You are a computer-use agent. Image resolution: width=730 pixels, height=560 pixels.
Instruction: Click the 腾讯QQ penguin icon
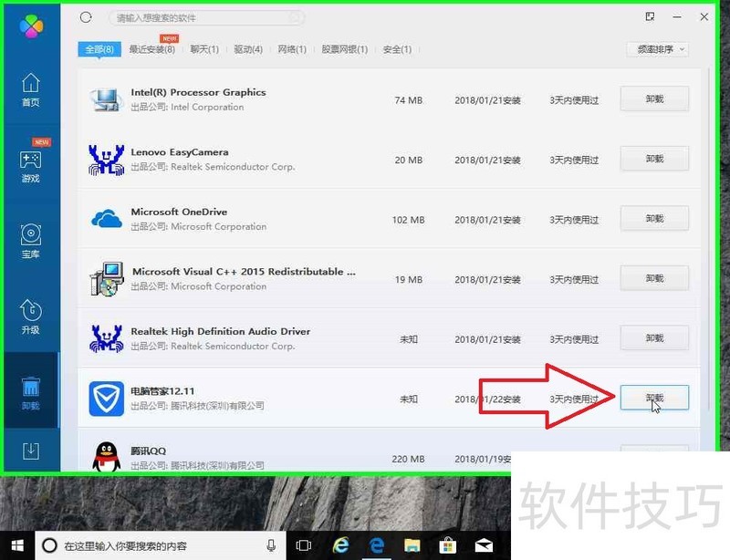(x=107, y=456)
